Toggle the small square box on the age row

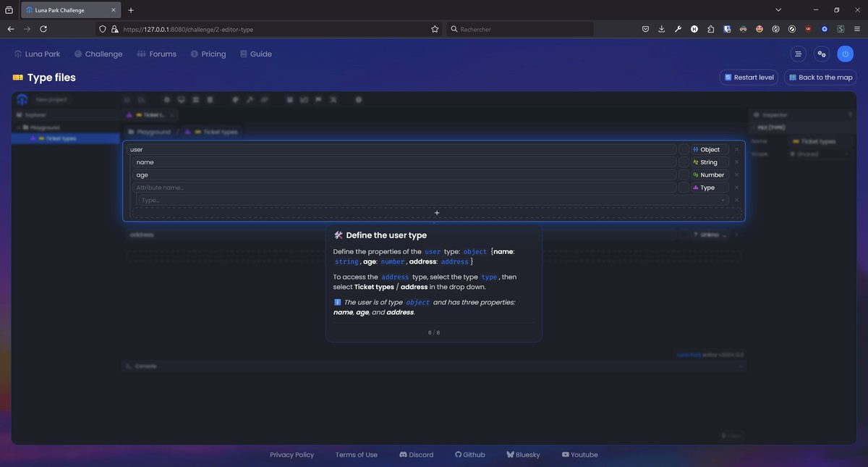point(684,175)
